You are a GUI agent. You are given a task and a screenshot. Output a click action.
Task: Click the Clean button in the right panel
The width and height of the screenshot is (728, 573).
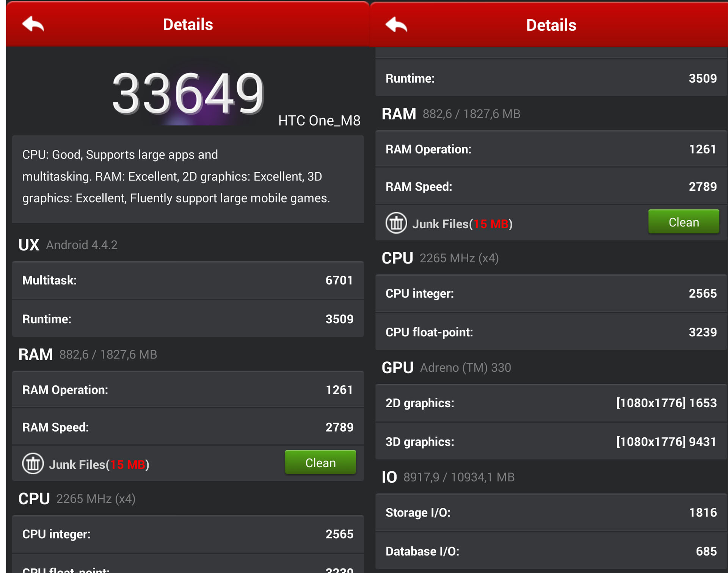click(x=684, y=221)
